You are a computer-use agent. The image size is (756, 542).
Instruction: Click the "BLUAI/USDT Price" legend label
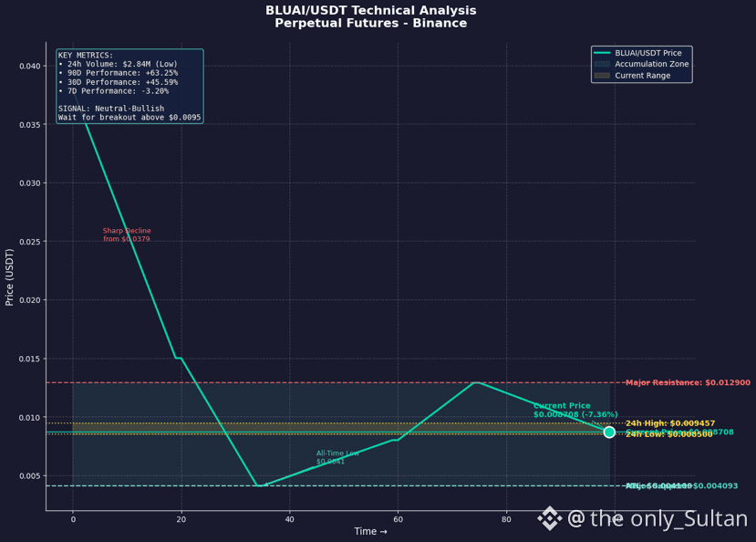tap(648, 53)
